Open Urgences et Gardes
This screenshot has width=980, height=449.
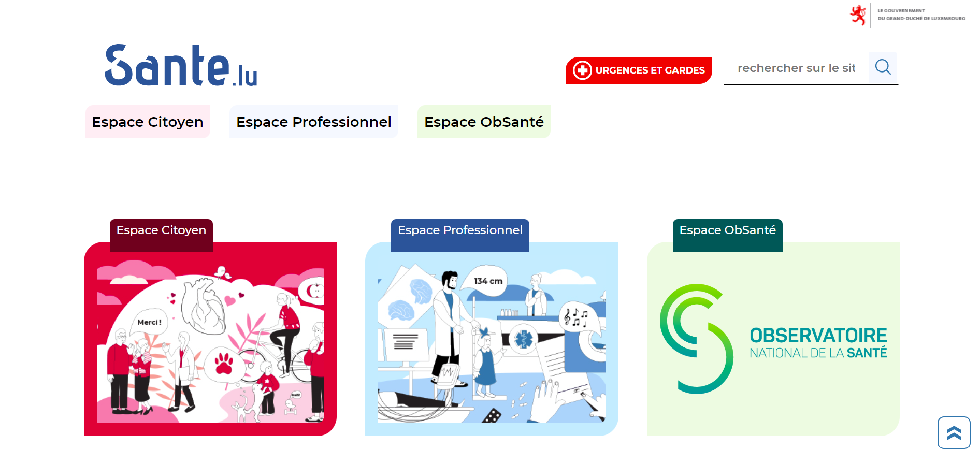point(639,70)
